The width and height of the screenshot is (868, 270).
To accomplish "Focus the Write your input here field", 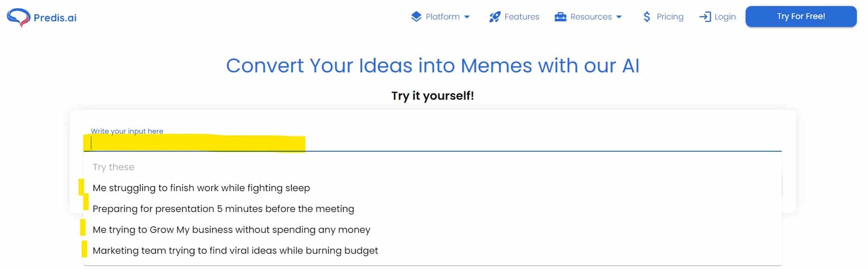I will tap(433, 143).
